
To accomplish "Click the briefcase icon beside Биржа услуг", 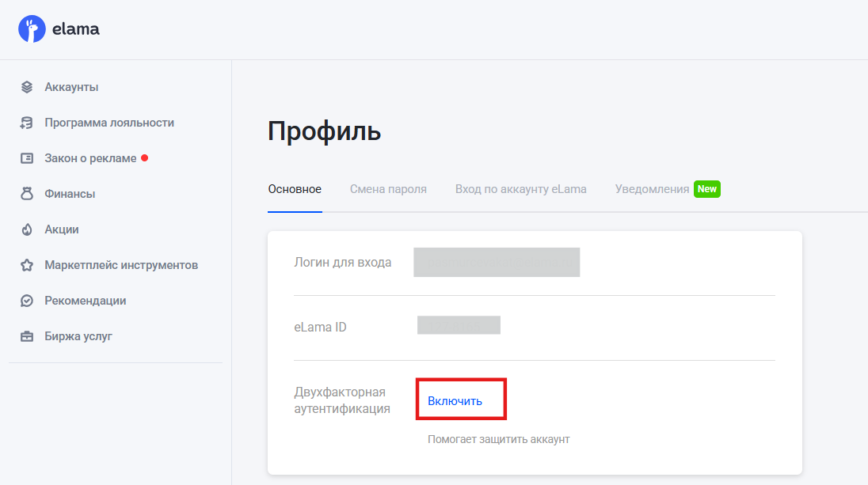I will point(27,336).
